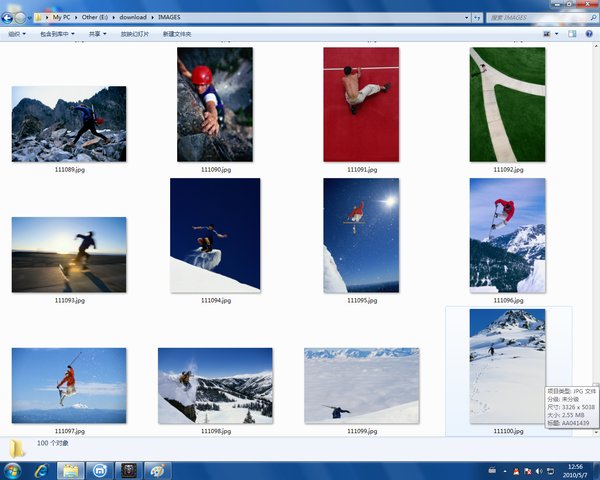Click the 111096.jpg file name label
Viewport: 600px width, 480px height.
click(x=508, y=300)
